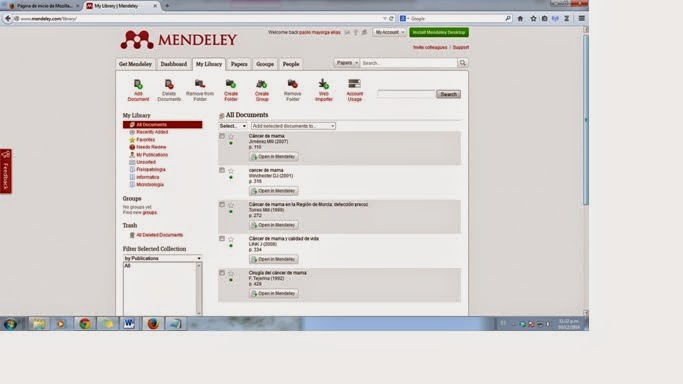Click the Create Group icon

click(262, 84)
